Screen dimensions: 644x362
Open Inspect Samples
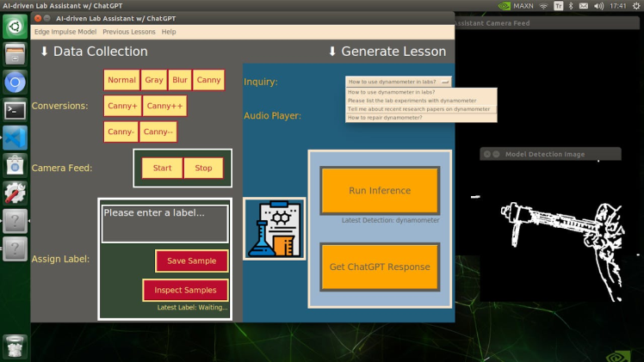[x=185, y=291]
